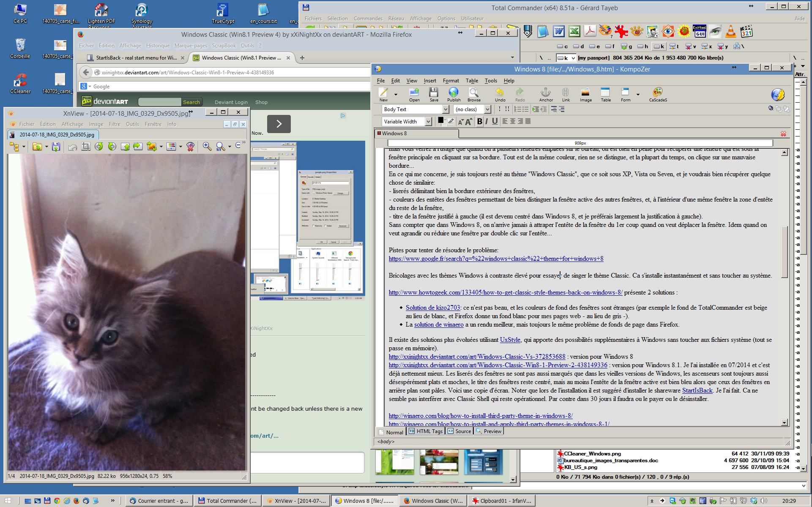Click the solution de winaero link
This screenshot has width=812, height=507.
439,324
